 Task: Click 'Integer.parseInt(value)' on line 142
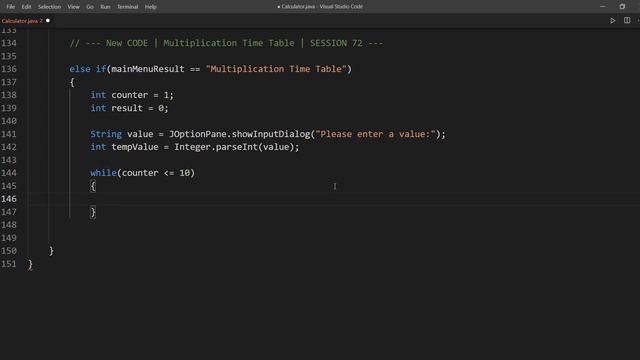[x=234, y=147]
